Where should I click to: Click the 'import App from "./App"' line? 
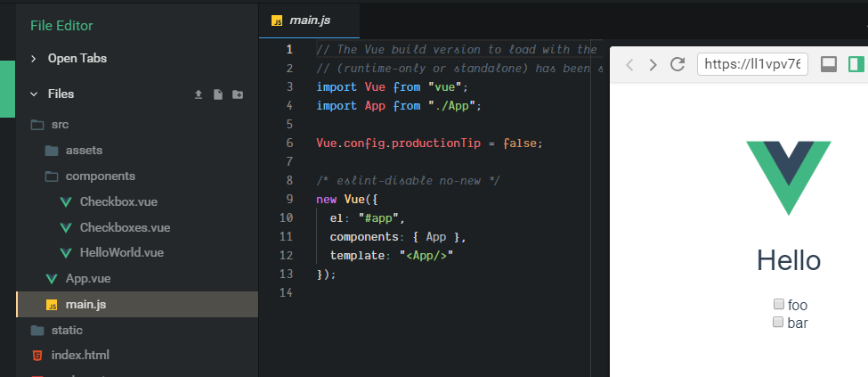[399, 106]
